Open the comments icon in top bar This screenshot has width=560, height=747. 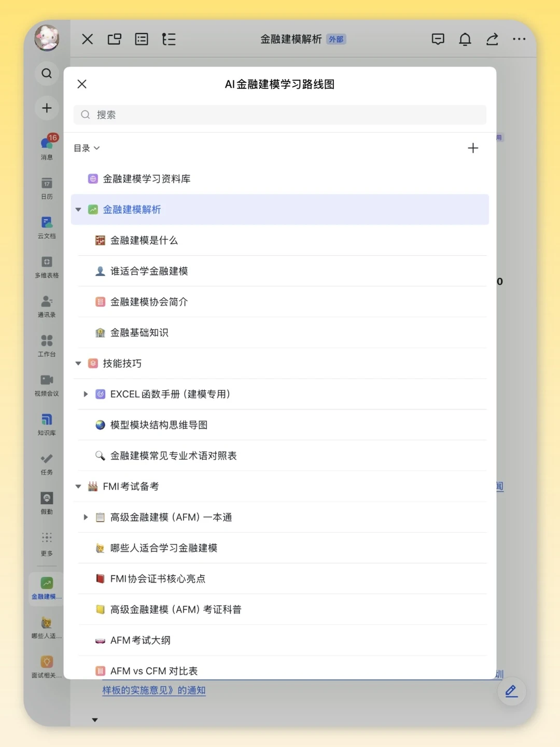[438, 39]
